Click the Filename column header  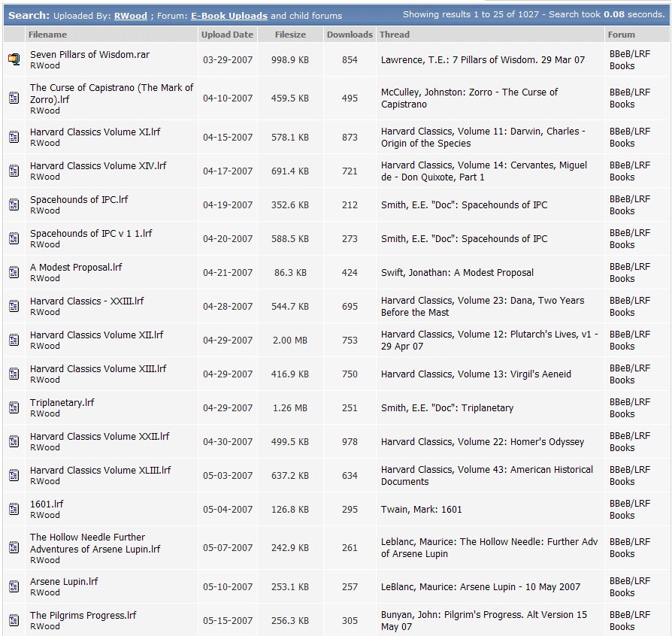coord(47,35)
